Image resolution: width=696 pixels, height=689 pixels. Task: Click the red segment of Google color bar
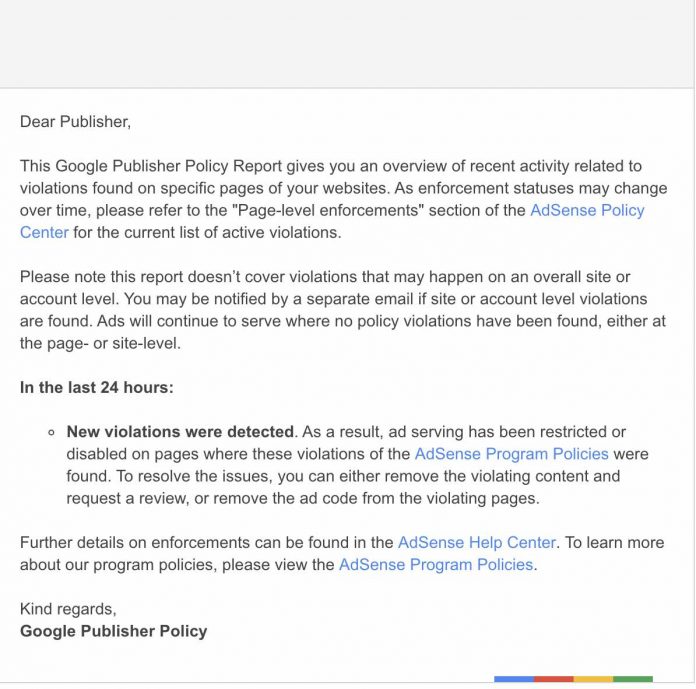[x=553, y=679]
